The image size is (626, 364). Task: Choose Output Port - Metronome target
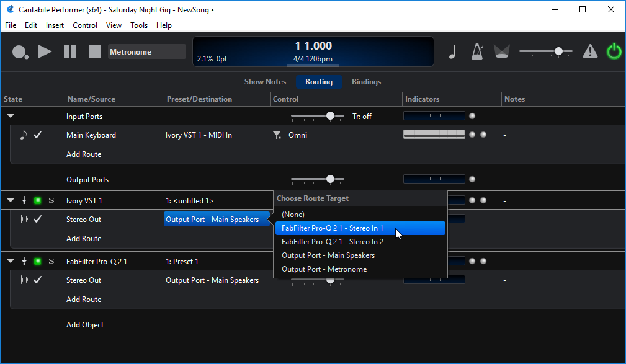(360, 269)
